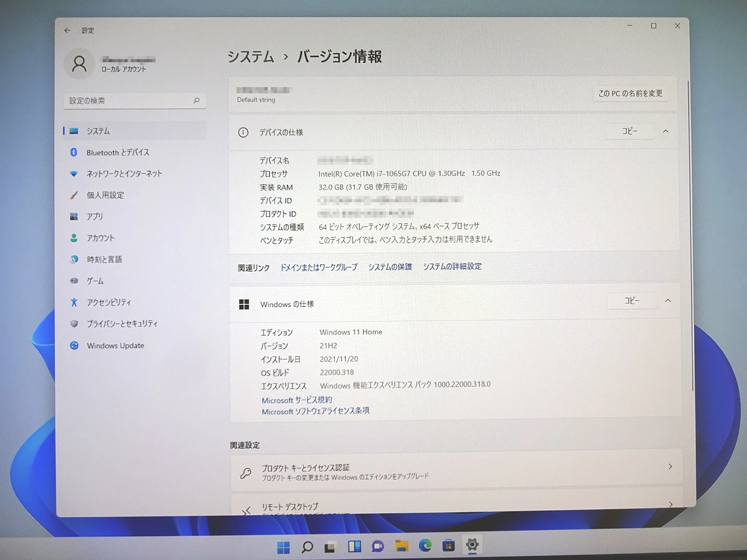Open Microsoft ソフトウェアライセンス条項 link
The image size is (747, 560).
coord(316,411)
